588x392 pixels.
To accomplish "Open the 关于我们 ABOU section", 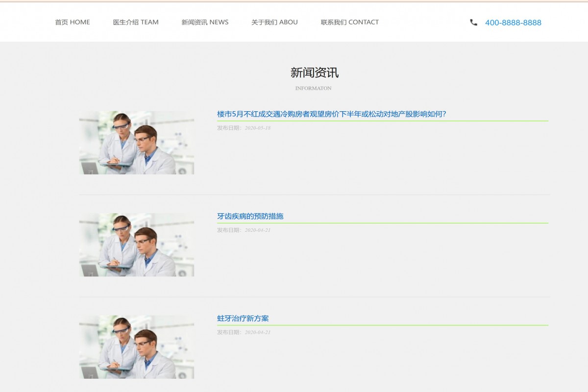I will [273, 22].
